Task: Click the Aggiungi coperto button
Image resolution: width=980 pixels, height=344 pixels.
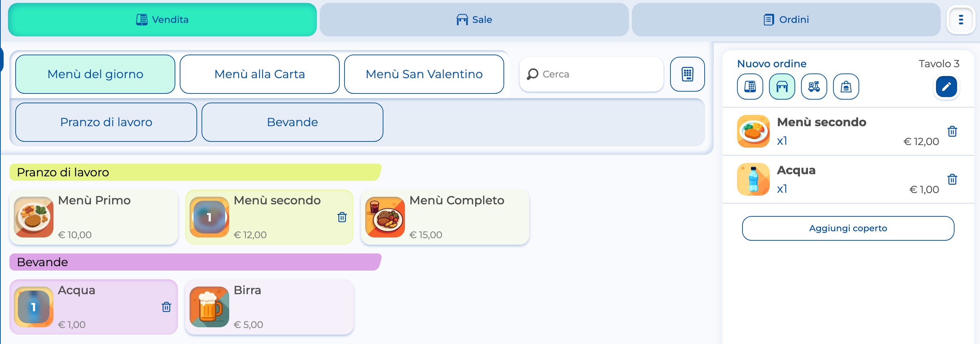Action: (848, 228)
